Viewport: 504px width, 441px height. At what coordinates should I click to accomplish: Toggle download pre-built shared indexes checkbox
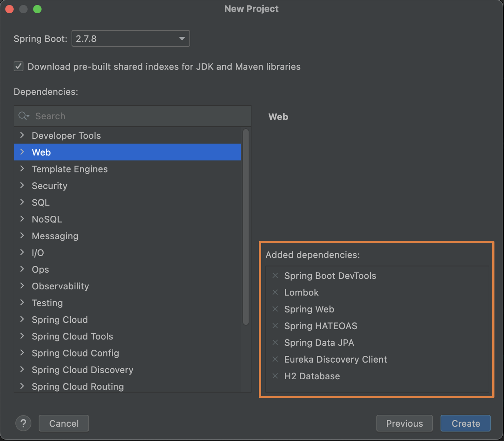click(x=18, y=66)
